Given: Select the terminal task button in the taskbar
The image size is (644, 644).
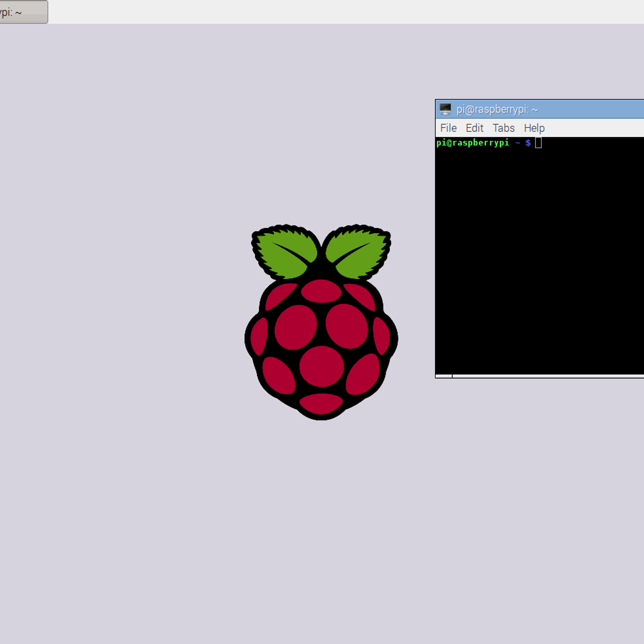Looking at the screenshot, I should pos(24,12).
